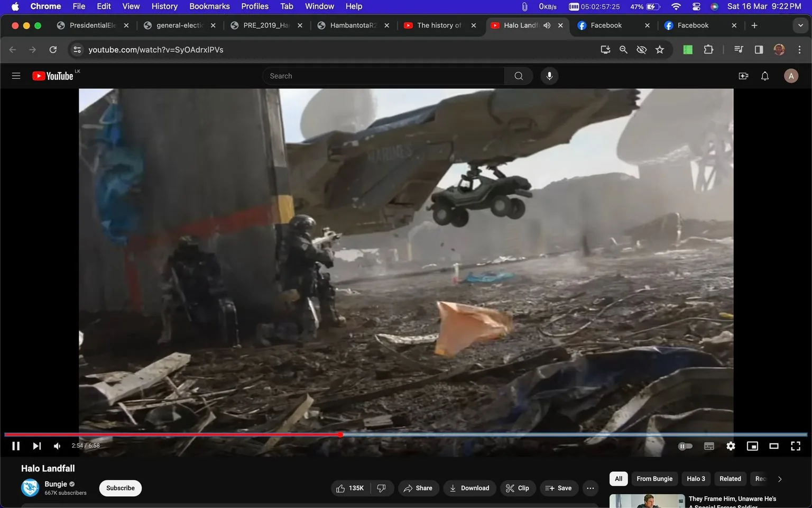Switch to theater mode
This screenshot has height=508, width=812.
[773, 446]
